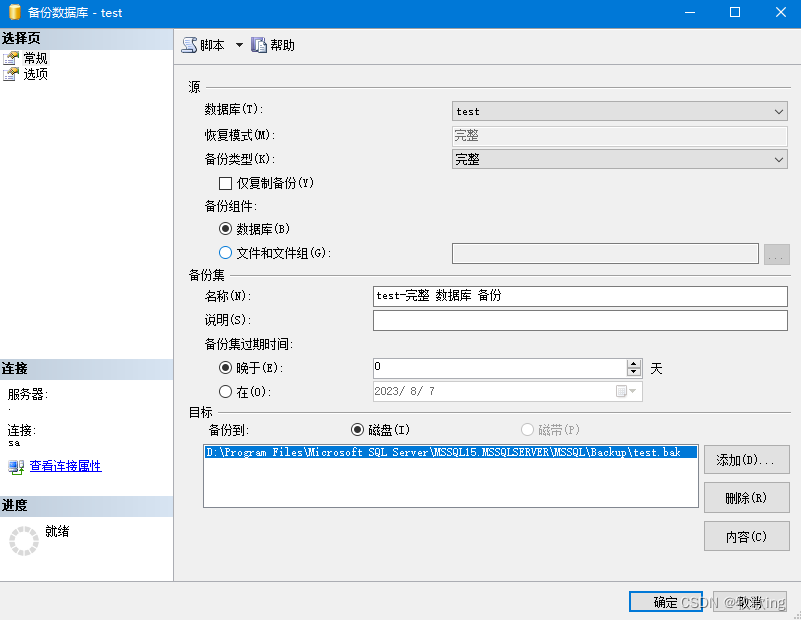Click the 说明 description field

pyautogui.click(x=580, y=321)
